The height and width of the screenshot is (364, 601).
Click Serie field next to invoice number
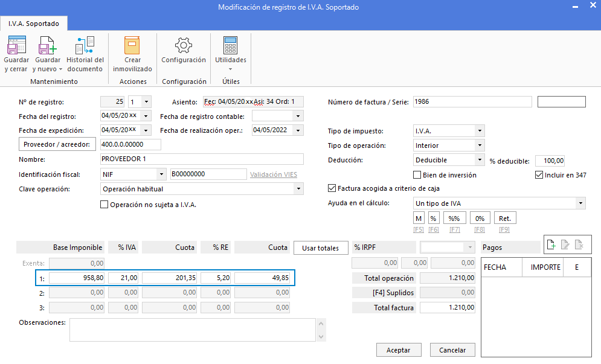click(562, 101)
